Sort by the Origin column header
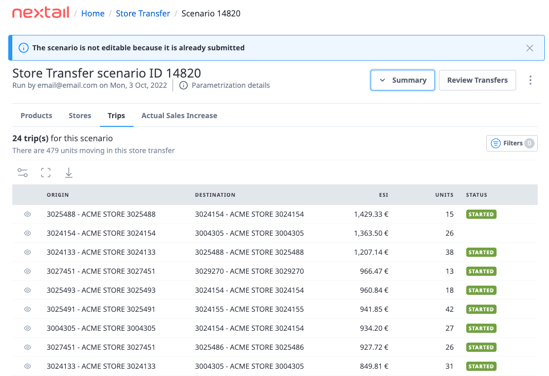549x376 pixels. [x=58, y=195]
